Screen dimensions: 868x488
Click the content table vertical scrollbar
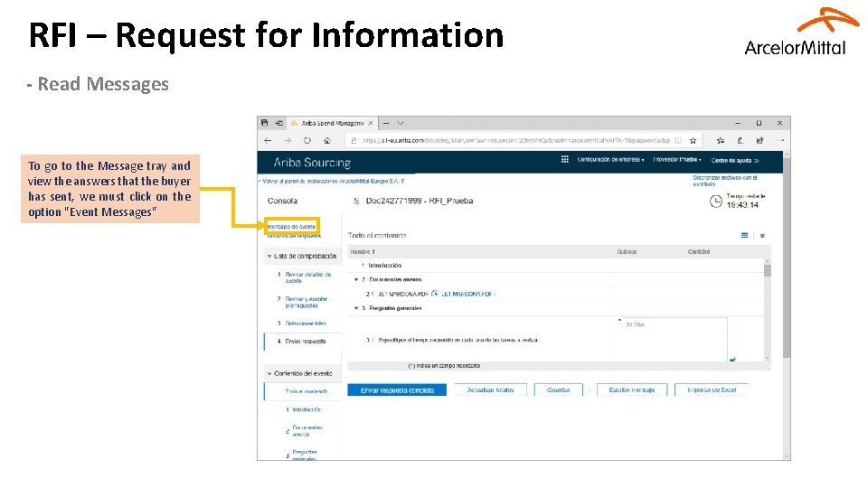click(x=768, y=310)
